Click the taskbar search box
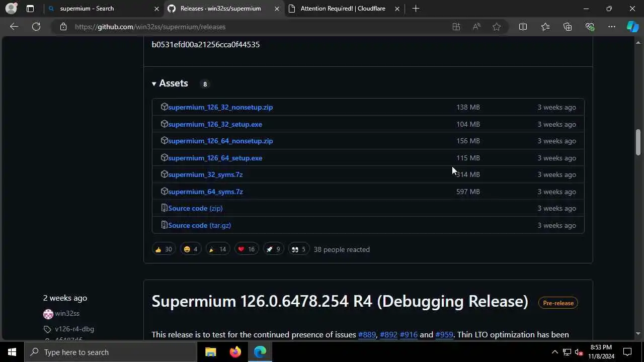Viewport: 644px width, 362px height. (111, 352)
